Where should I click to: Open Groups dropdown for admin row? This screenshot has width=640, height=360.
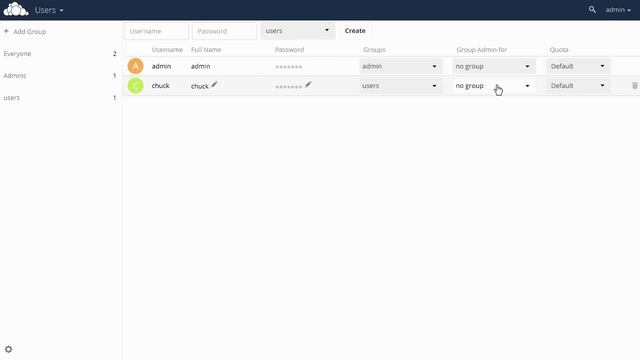coord(400,66)
